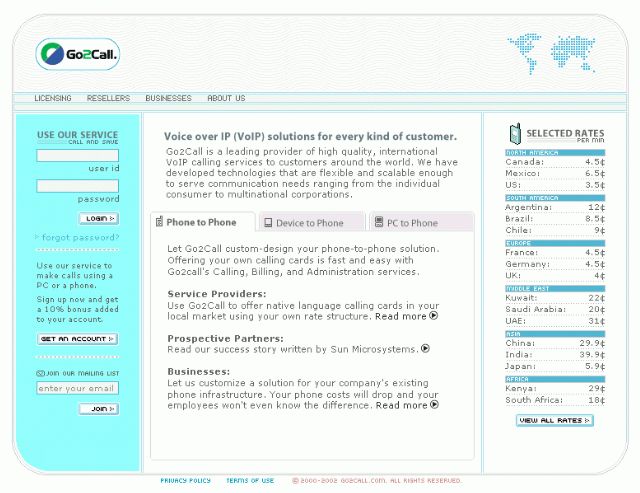Click arrow icon after Businesses Read more
Viewport: 640px width, 493px height.
coord(435,404)
